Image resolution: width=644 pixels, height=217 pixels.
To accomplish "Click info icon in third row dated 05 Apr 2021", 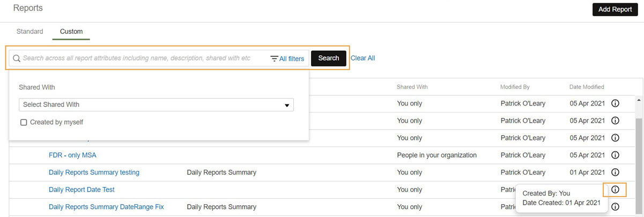I will coord(615,138).
